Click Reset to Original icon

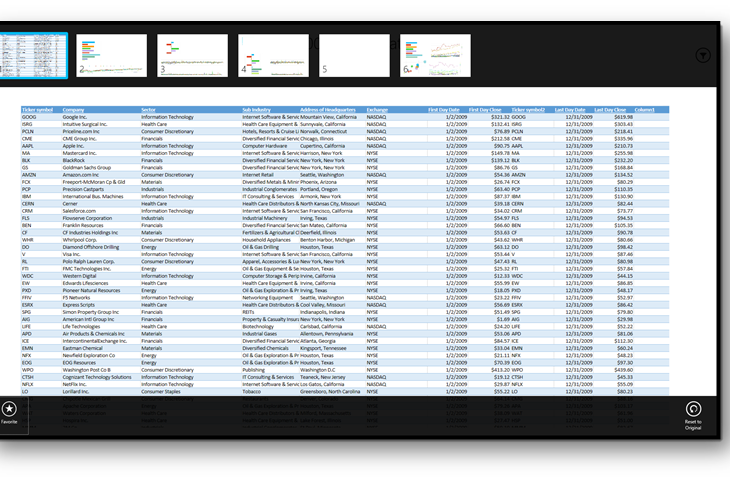coord(693,409)
